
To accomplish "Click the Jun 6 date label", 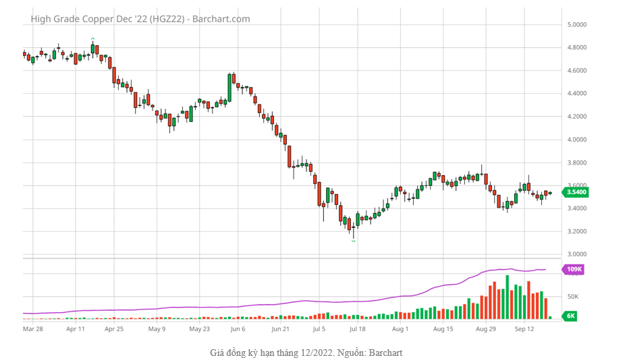I will tap(238, 329).
